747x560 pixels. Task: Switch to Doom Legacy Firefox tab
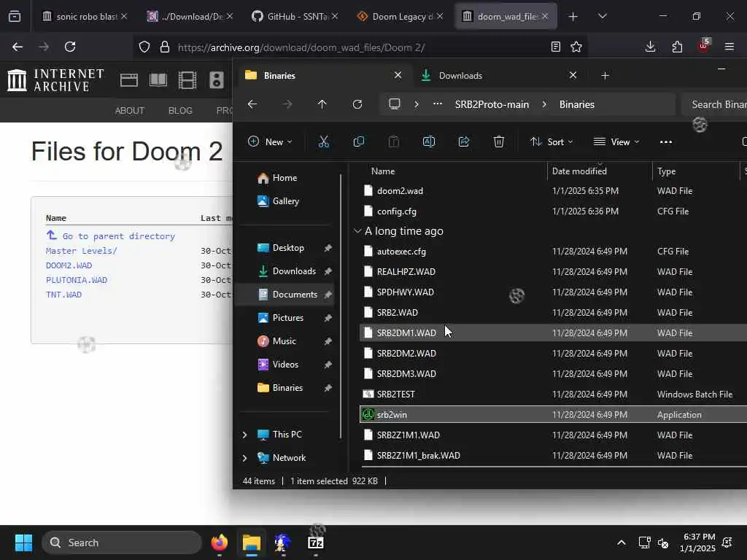tap(399, 16)
